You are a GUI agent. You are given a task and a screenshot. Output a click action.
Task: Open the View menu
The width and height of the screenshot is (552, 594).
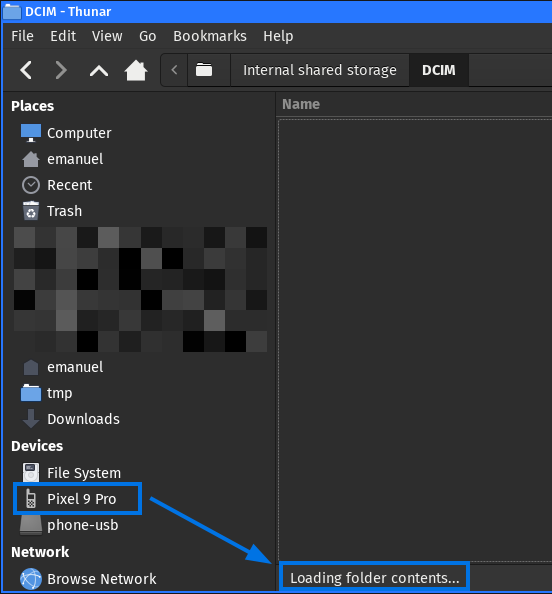tap(107, 36)
